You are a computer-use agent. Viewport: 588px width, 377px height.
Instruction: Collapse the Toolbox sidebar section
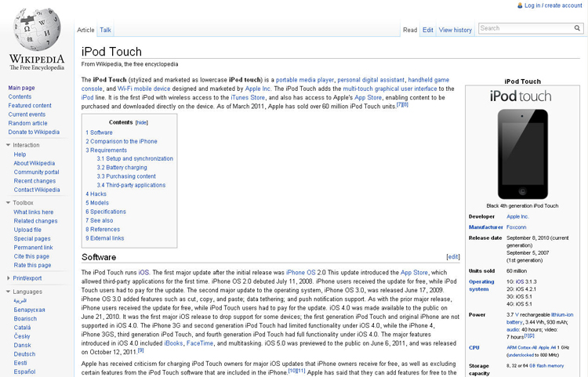[8, 202]
